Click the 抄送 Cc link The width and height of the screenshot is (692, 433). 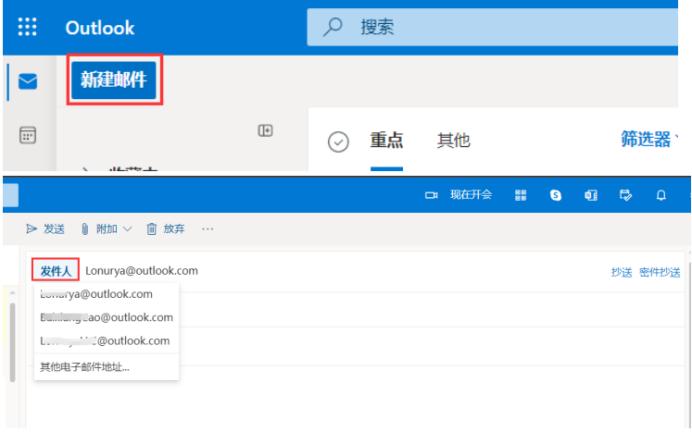[621, 272]
